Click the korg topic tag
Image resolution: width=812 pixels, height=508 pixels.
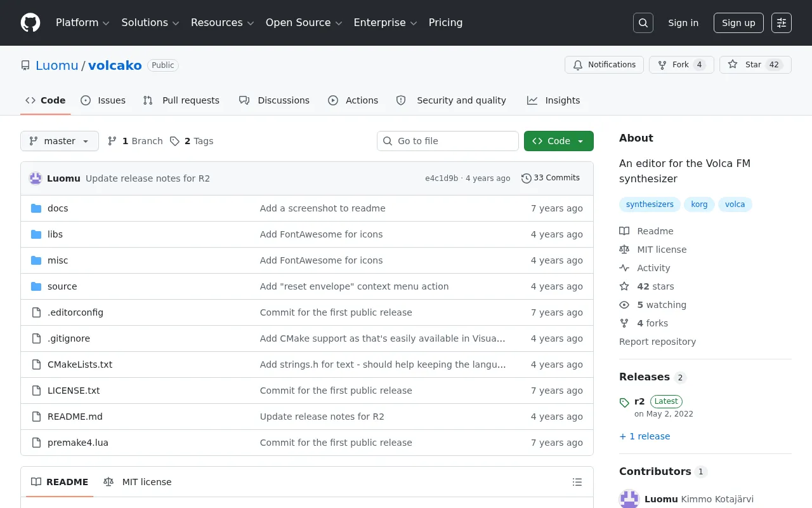[699, 204]
